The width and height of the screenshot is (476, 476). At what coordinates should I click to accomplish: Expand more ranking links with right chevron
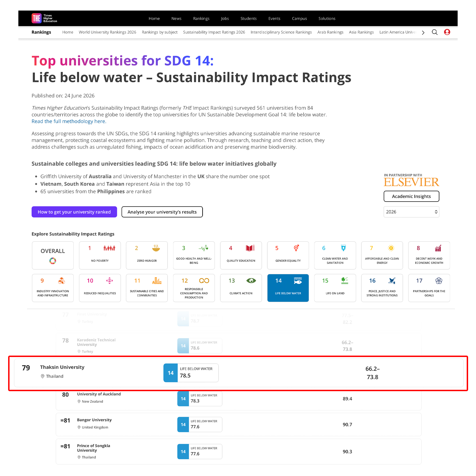(423, 33)
